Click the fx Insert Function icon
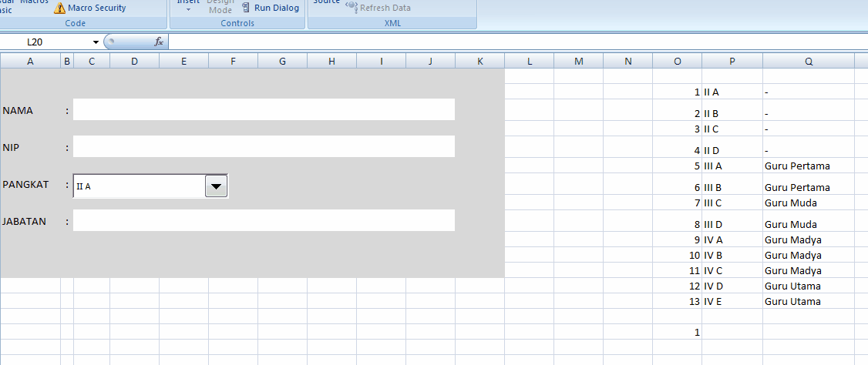Image resolution: width=868 pixels, height=365 pixels. tap(158, 42)
